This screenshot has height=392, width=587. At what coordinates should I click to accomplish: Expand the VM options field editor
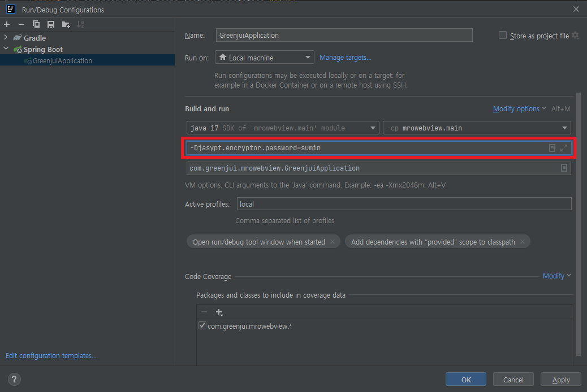pyautogui.click(x=564, y=148)
